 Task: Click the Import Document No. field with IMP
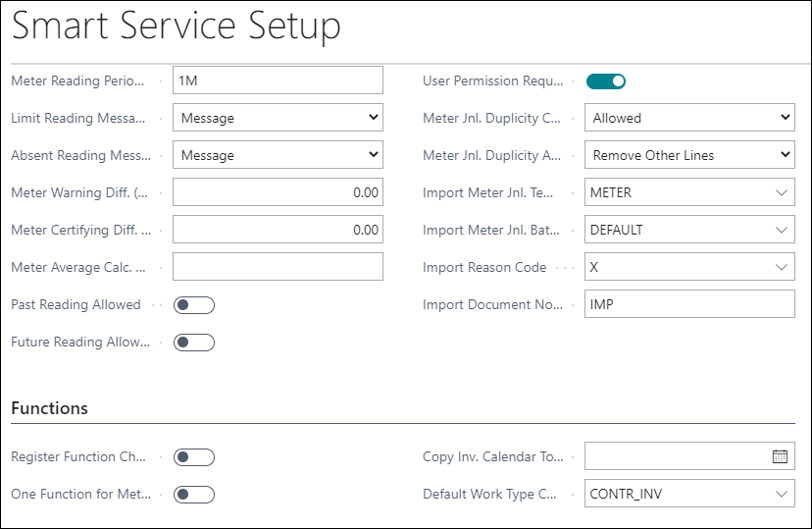pos(689,304)
